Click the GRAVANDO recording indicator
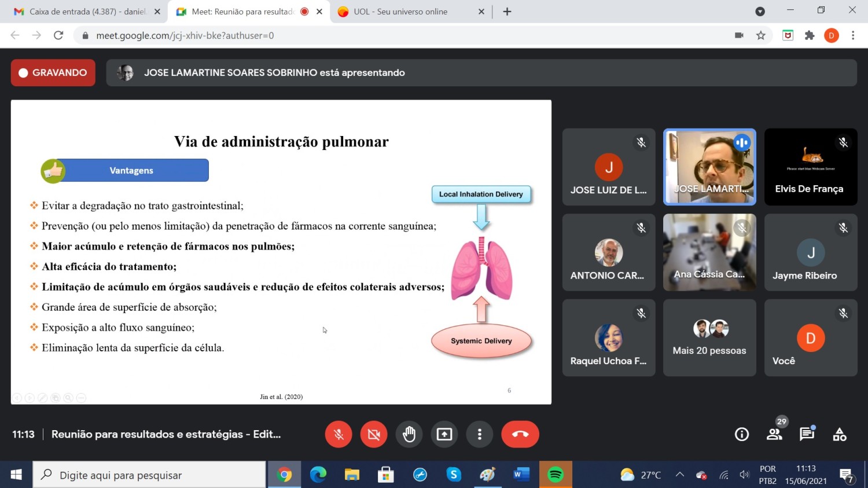The image size is (868, 488). [x=53, y=73]
